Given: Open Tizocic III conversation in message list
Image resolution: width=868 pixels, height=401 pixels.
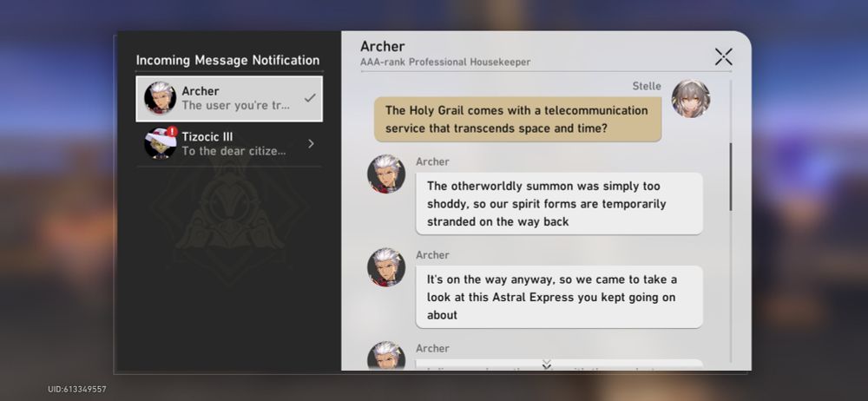Looking at the screenshot, I should click(x=229, y=144).
